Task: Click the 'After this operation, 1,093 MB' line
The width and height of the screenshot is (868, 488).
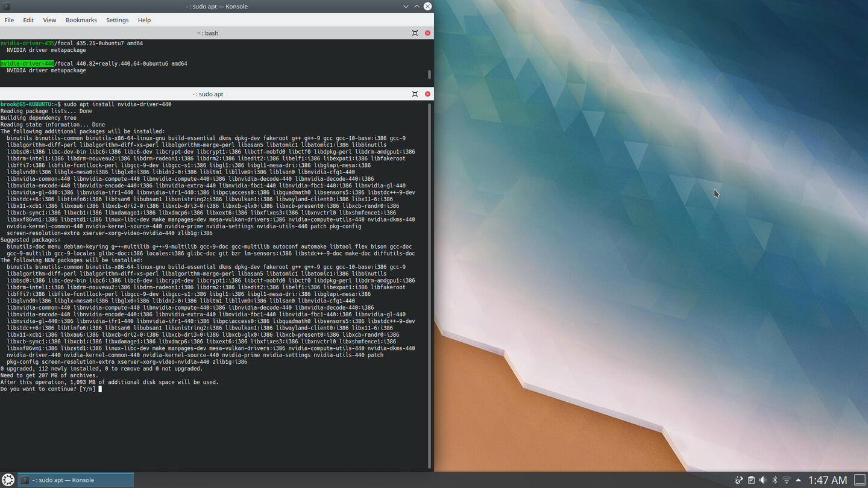Action: (110, 382)
